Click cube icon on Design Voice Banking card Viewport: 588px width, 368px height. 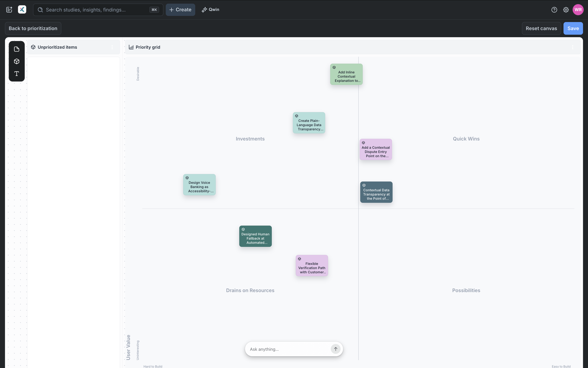pos(187,178)
